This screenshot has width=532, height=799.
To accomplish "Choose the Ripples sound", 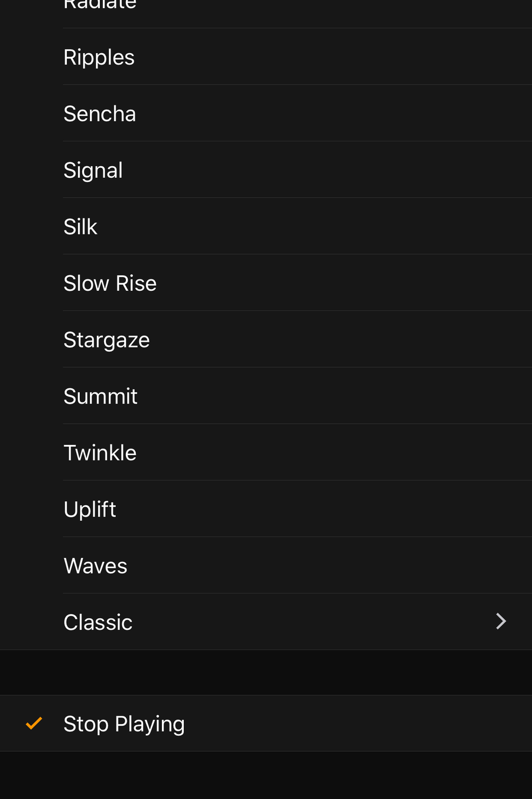I will pos(266,57).
